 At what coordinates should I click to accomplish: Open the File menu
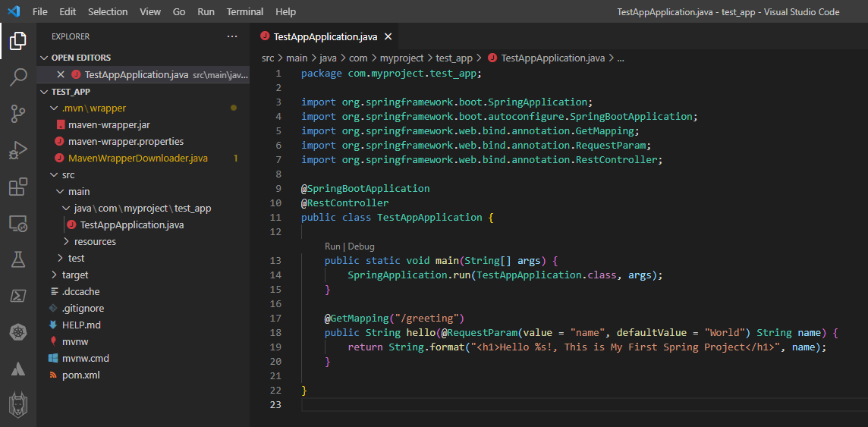40,11
